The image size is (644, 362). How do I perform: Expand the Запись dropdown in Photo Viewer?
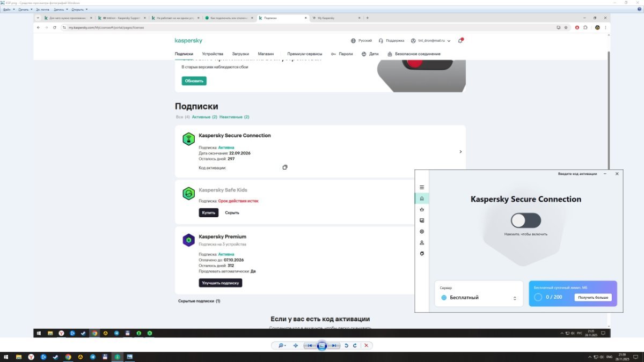click(x=61, y=9)
